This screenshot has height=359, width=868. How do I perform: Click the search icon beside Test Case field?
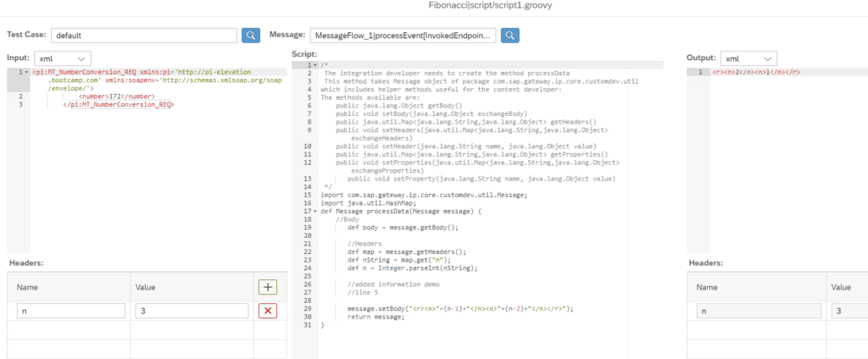[251, 35]
